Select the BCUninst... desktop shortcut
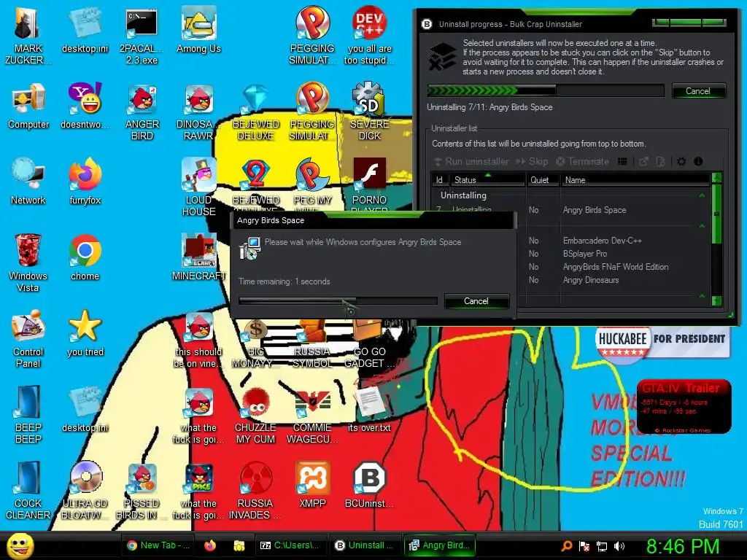This screenshot has height=560, width=747. coord(369,485)
